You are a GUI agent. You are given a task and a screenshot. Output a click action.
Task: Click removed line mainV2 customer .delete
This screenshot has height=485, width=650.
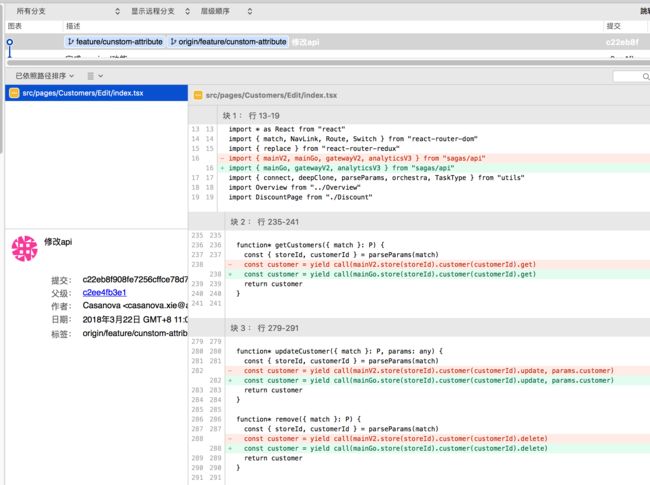tap(438, 439)
